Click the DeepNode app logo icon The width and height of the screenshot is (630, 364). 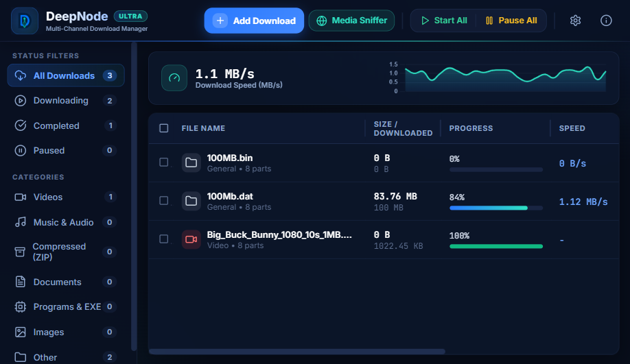pyautogui.click(x=25, y=21)
